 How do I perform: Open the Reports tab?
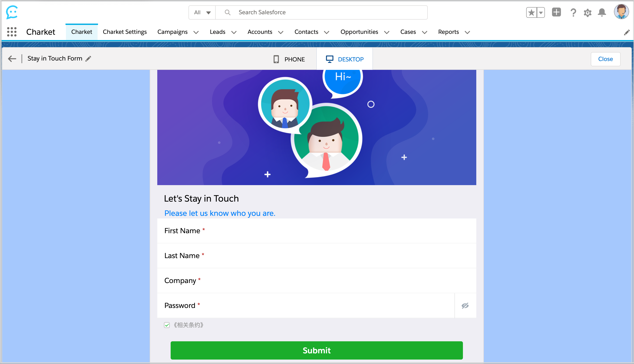pos(448,32)
